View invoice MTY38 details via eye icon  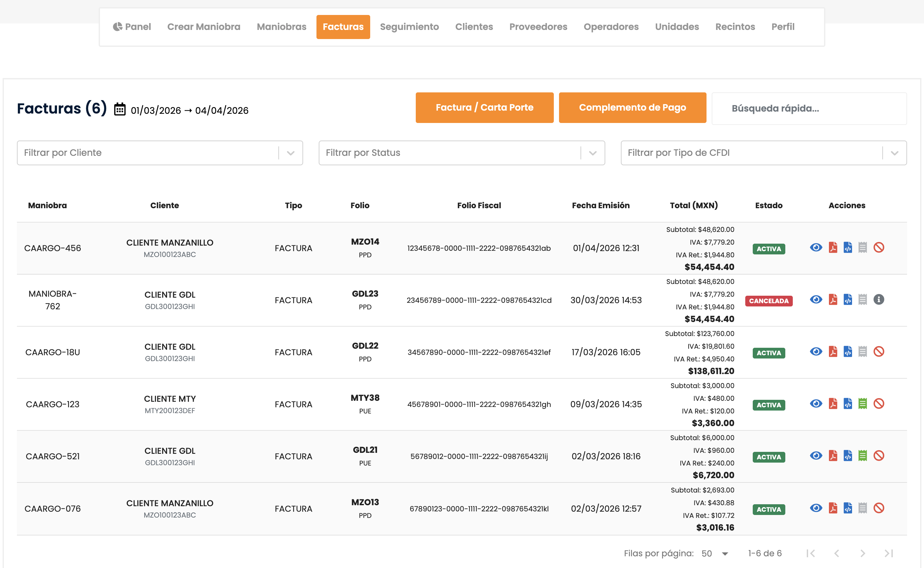click(x=816, y=404)
